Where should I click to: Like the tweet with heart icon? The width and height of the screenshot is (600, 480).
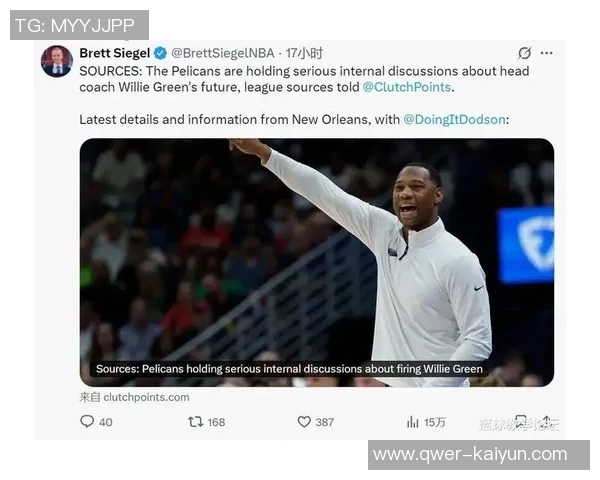point(304,422)
